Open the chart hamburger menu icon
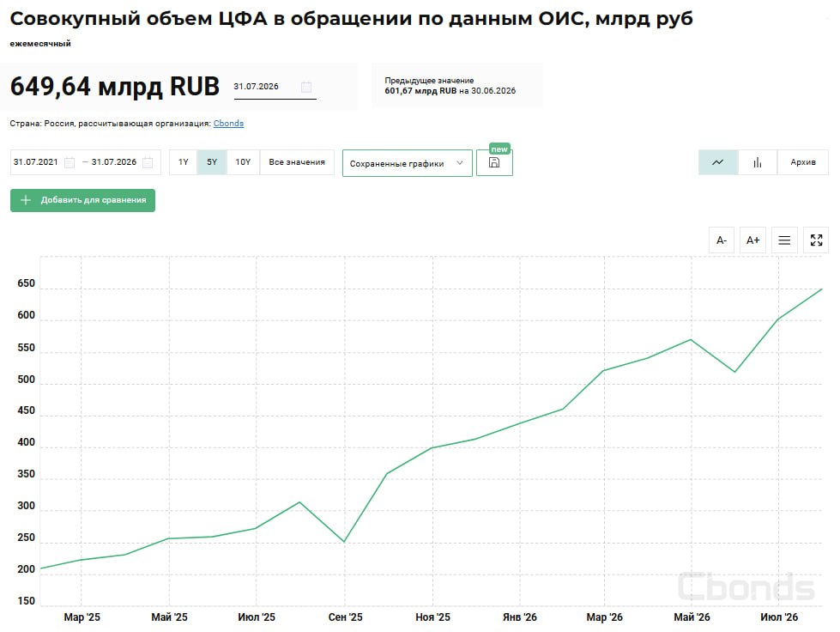 point(784,240)
